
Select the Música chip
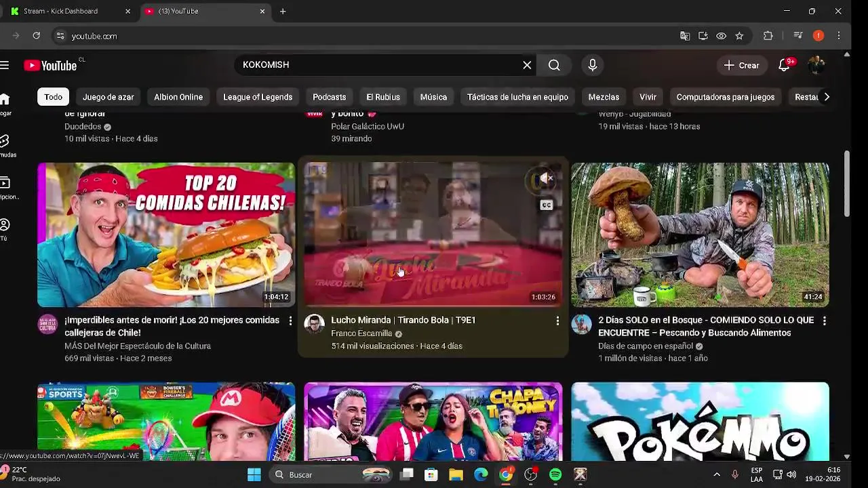[433, 97]
